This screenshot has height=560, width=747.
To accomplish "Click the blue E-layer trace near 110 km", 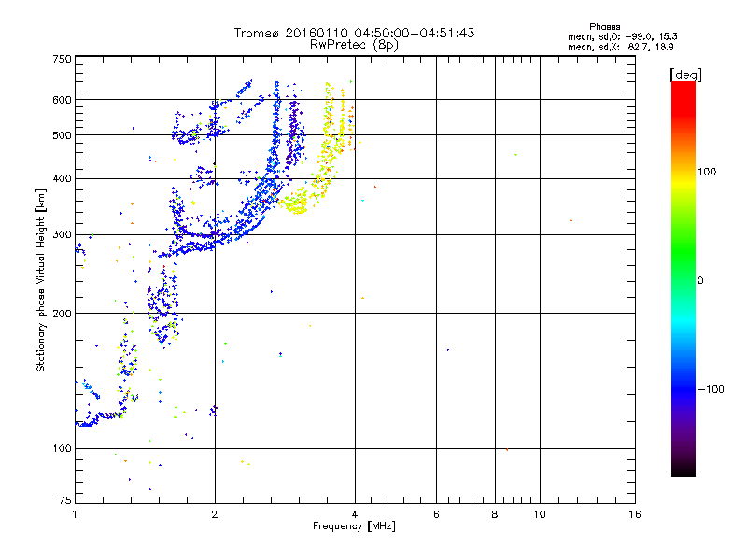I will pyautogui.click(x=100, y=417).
